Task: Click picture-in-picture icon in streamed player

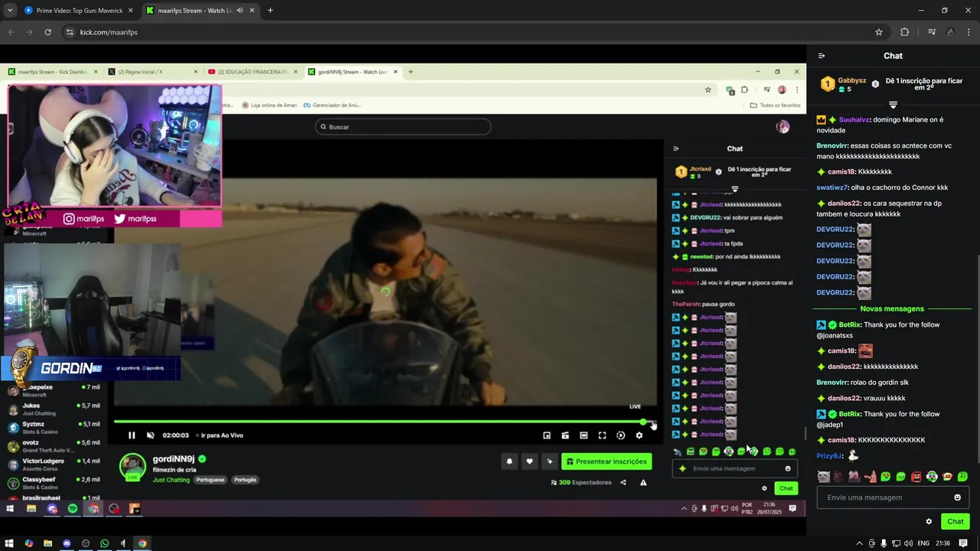Action: [547, 435]
